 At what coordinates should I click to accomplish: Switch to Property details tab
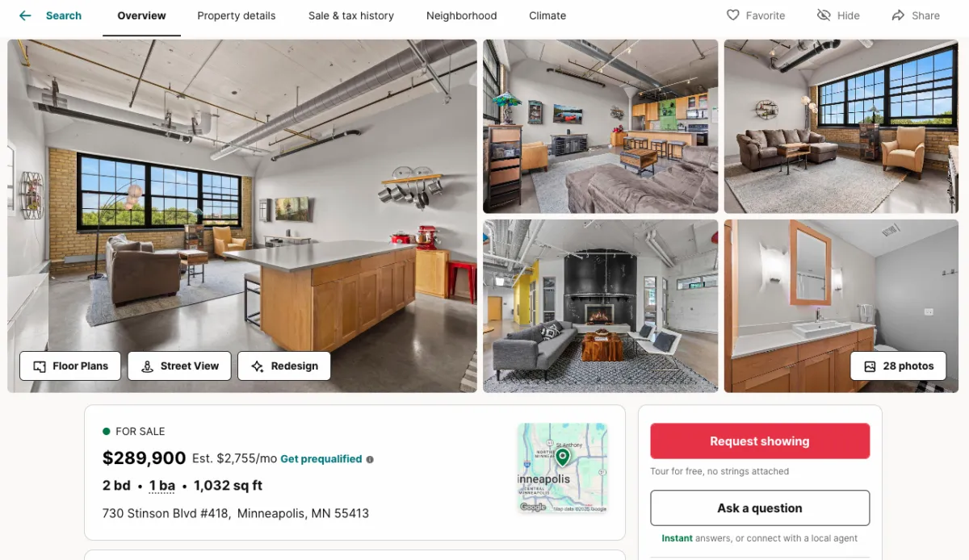(x=236, y=15)
